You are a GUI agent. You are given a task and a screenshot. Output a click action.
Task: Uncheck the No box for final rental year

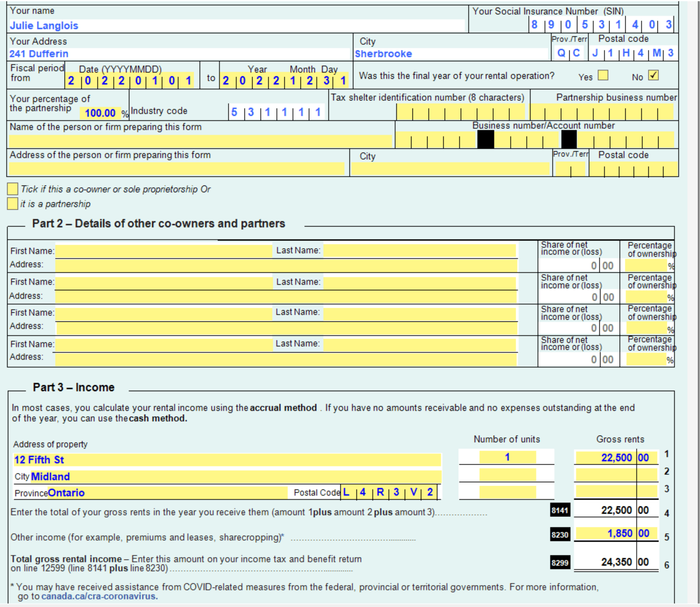(653, 75)
